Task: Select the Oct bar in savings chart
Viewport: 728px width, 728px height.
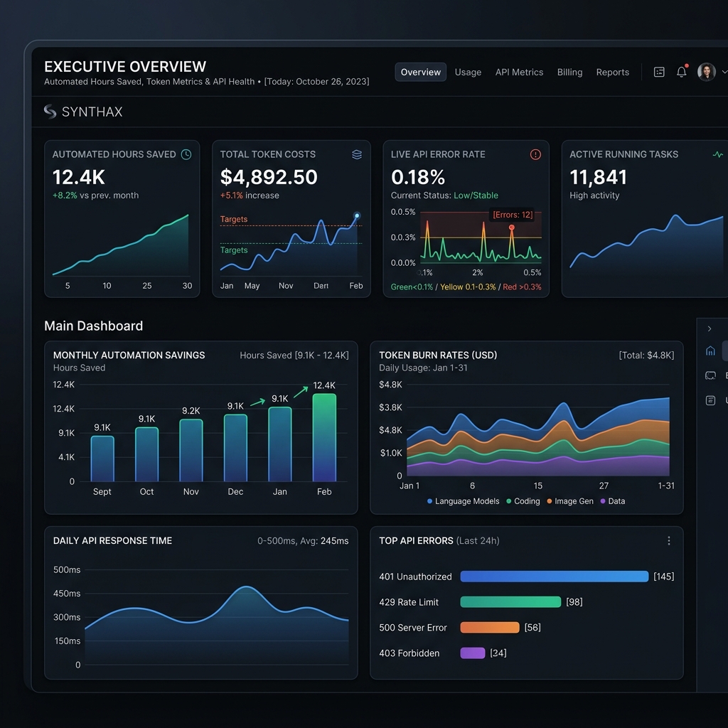Action: point(146,454)
